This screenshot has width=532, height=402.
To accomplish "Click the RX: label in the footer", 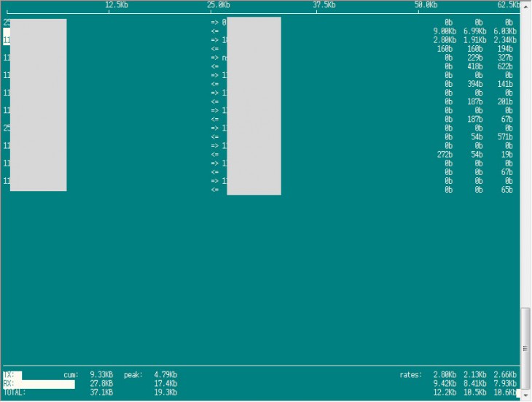I will [x=9, y=384].
